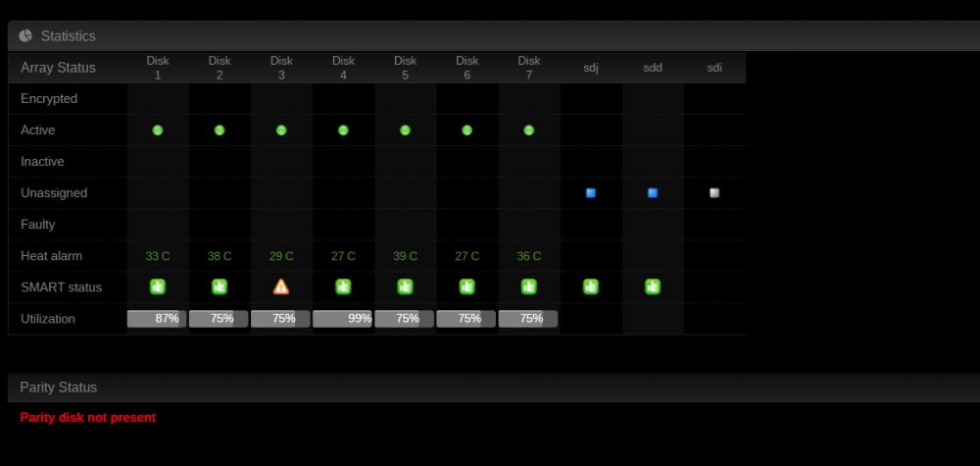
Task: Click the SMART status row label
Action: (x=61, y=287)
